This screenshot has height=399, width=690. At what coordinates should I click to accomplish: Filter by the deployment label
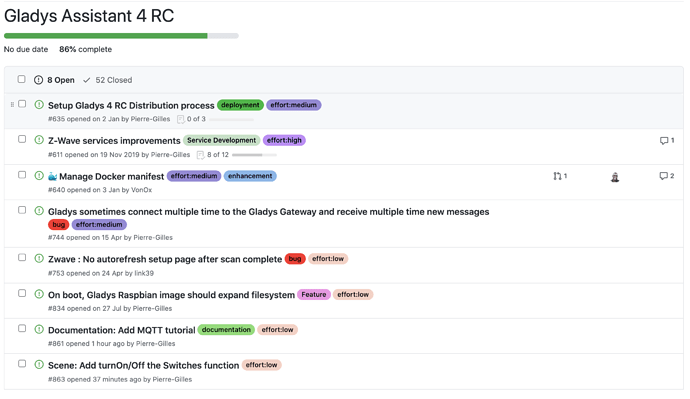[x=240, y=105]
